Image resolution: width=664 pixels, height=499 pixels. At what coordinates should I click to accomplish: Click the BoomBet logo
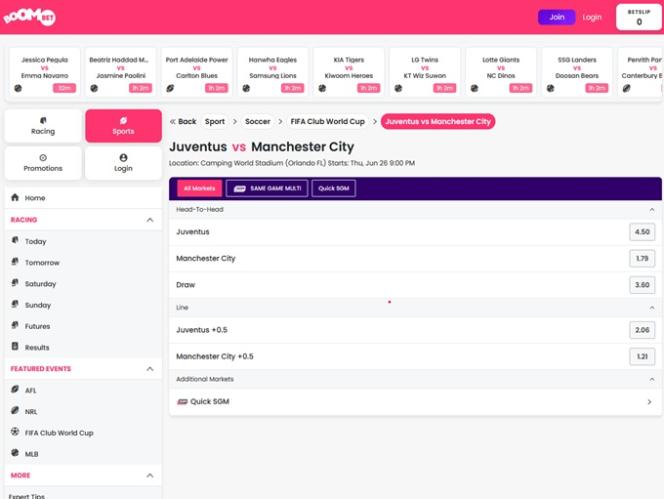click(x=33, y=17)
